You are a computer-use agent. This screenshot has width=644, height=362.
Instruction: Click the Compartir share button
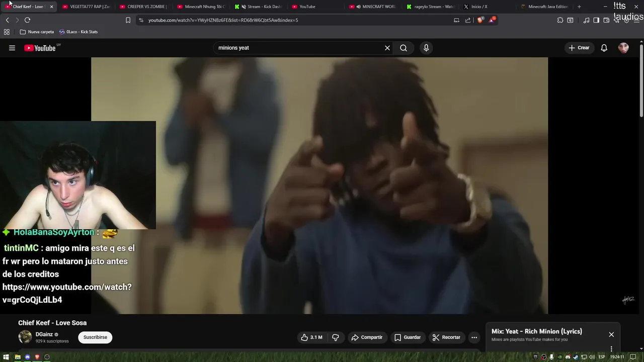point(367,337)
